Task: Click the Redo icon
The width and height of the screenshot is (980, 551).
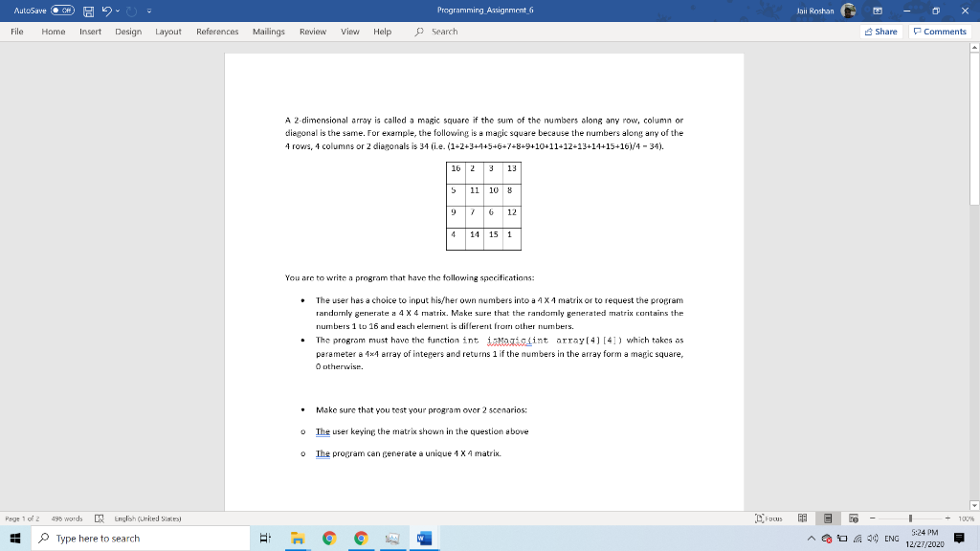Action: click(x=131, y=11)
